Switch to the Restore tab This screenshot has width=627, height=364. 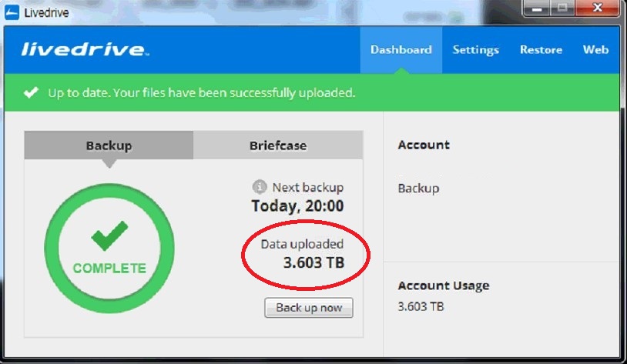541,49
